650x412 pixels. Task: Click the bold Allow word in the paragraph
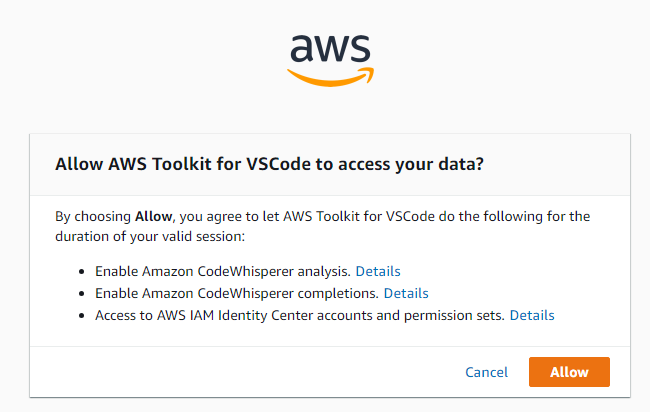click(153, 216)
